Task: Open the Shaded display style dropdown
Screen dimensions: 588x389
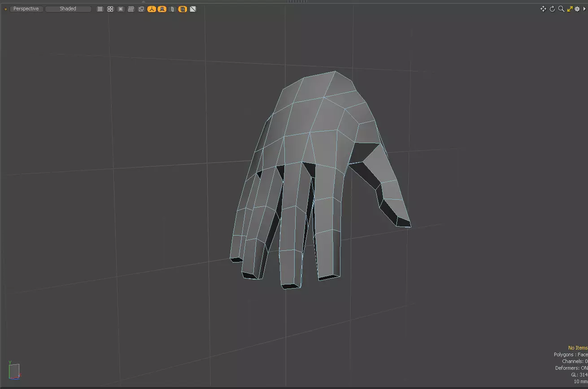Action: (68, 9)
